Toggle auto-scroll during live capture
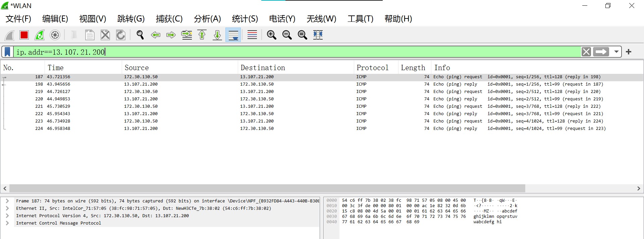The image size is (644, 239). click(233, 35)
